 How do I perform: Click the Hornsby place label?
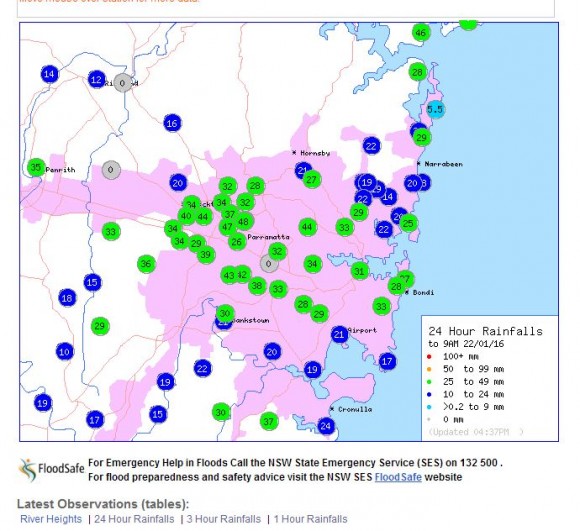tap(315, 153)
